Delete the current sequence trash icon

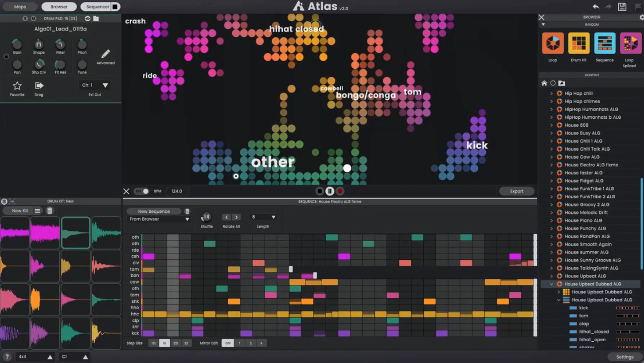pyautogui.click(x=187, y=211)
